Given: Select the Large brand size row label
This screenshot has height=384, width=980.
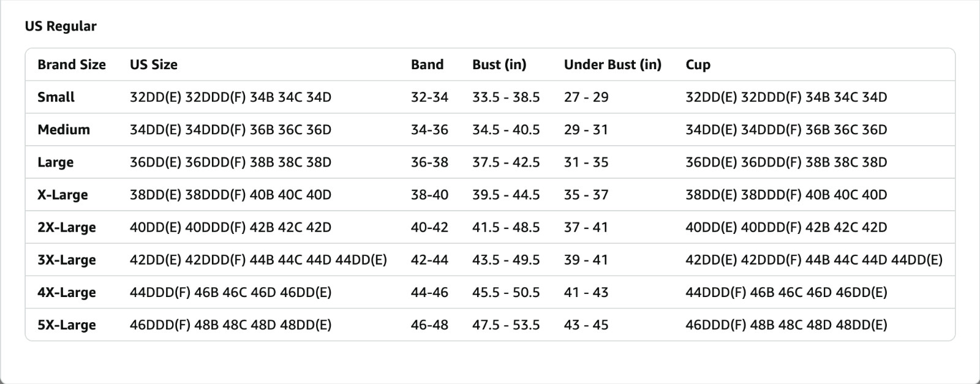Looking at the screenshot, I should (55, 162).
